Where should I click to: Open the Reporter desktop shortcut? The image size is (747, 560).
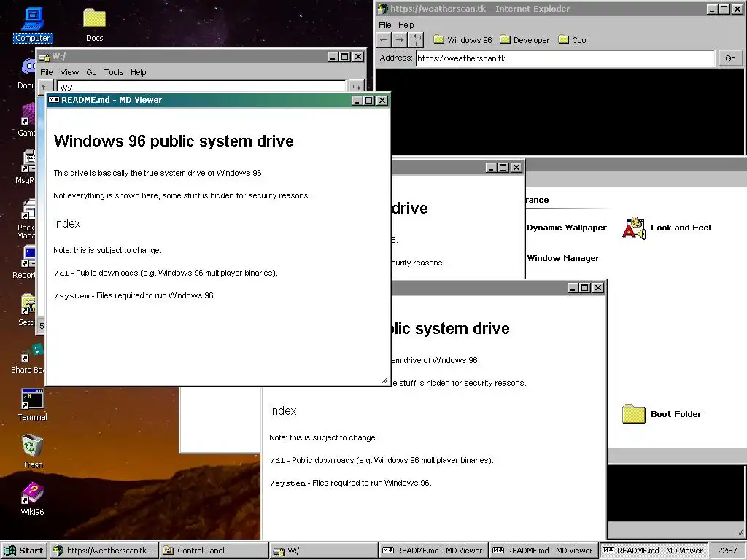coord(25,262)
